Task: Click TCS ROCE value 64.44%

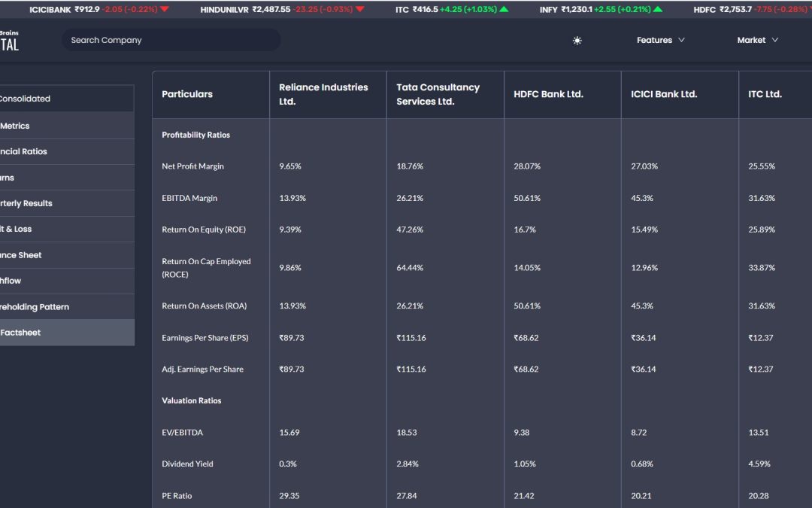Action: click(410, 268)
